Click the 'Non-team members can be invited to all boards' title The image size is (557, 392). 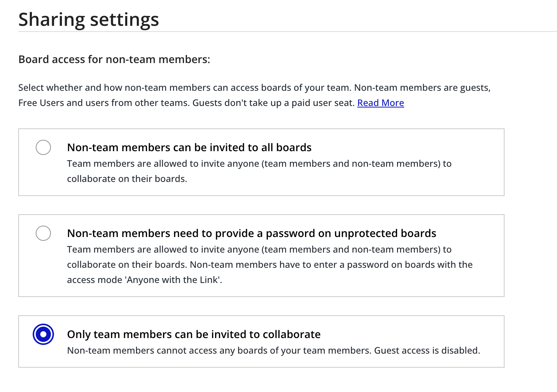pos(189,147)
